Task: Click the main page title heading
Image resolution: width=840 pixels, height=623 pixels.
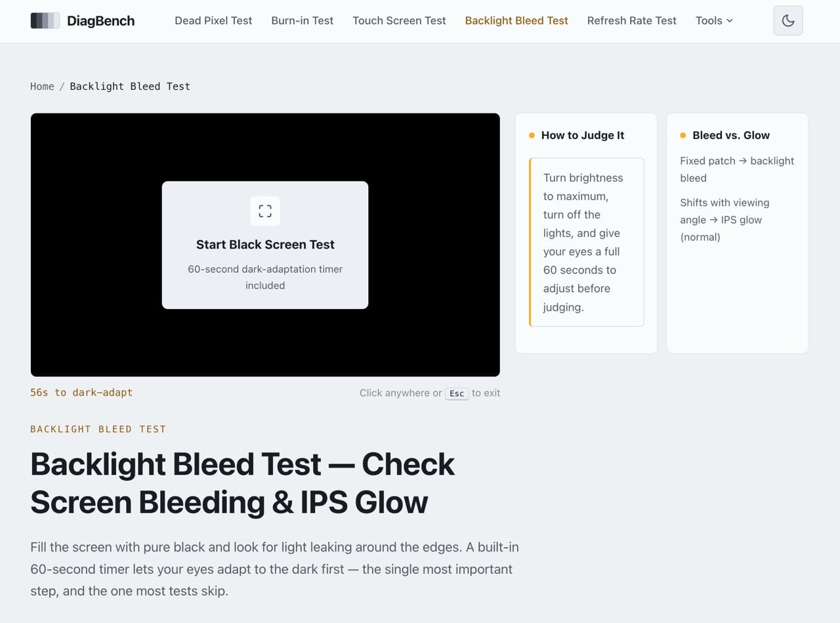Action: coord(243,483)
